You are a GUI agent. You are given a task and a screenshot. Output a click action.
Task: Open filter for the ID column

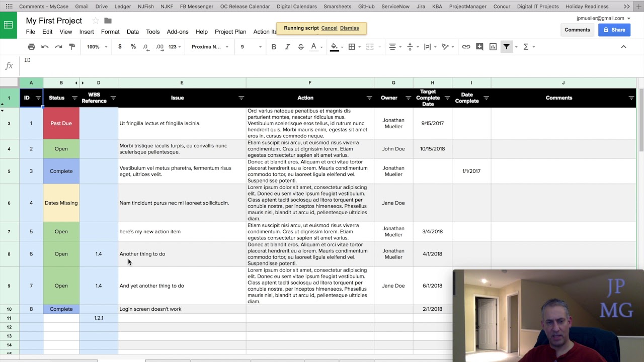point(38,98)
